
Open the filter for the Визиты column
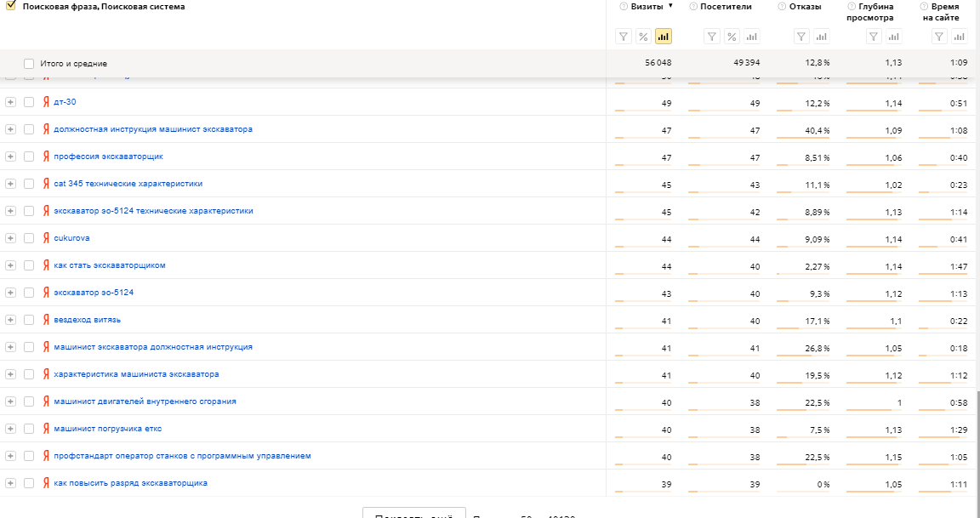[x=623, y=37]
